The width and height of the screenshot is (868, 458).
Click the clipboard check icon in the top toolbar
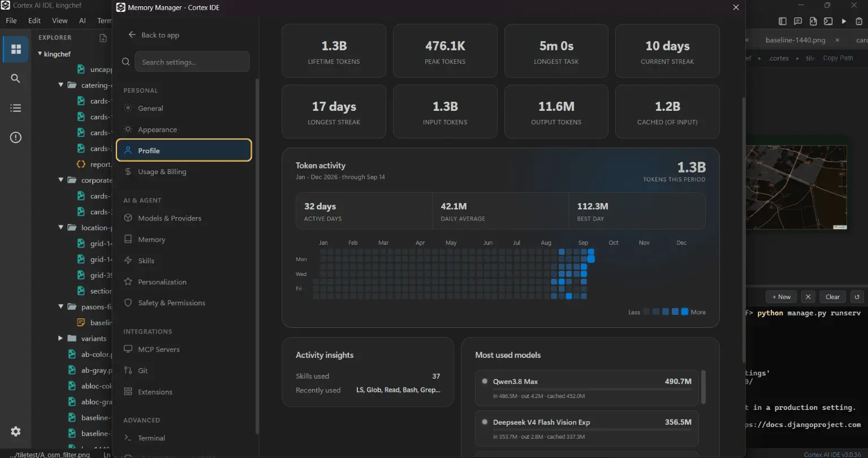860,21
